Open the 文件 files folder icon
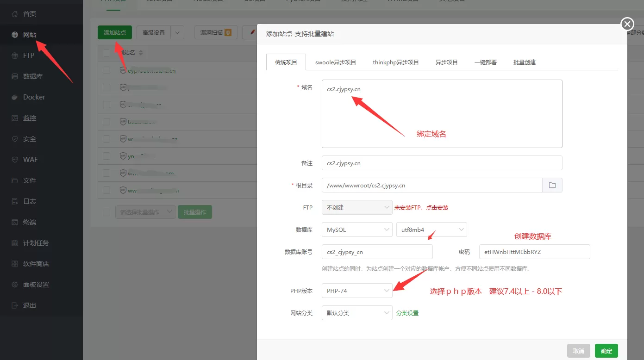The width and height of the screenshot is (644, 360). coord(15,180)
